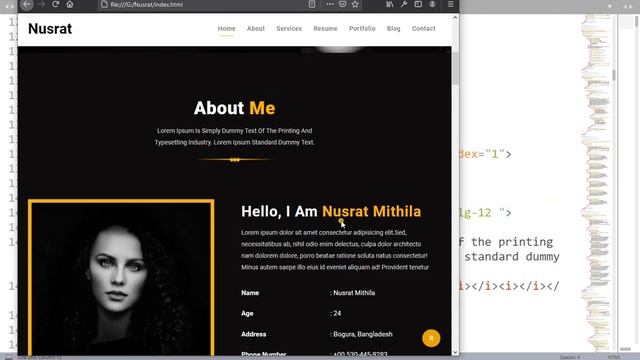Click the ': Nusrat Mithila' value

(353, 293)
